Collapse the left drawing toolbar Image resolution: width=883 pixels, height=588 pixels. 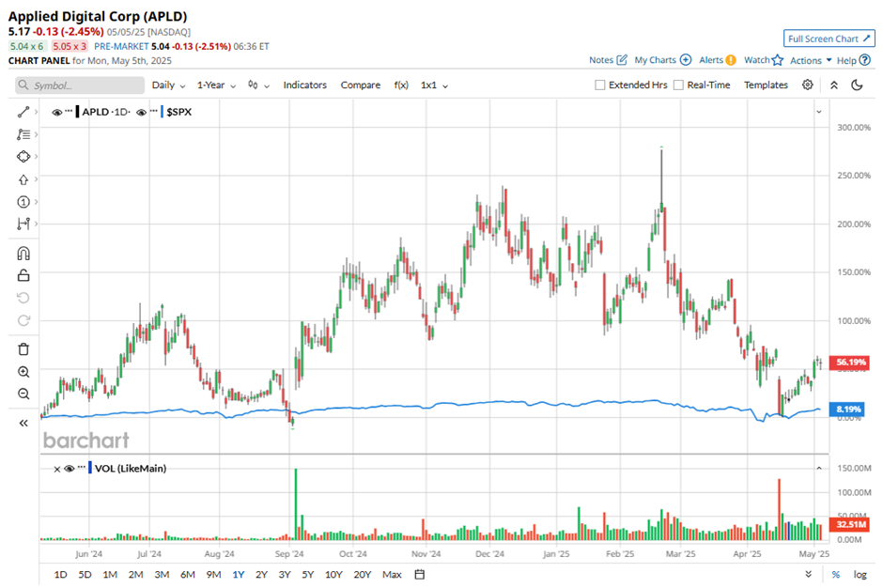(23, 423)
